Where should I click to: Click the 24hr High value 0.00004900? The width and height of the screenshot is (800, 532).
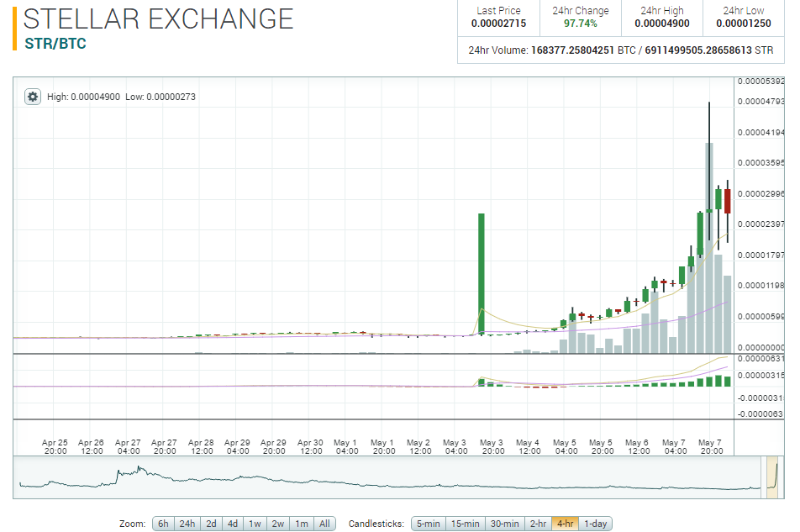661,24
